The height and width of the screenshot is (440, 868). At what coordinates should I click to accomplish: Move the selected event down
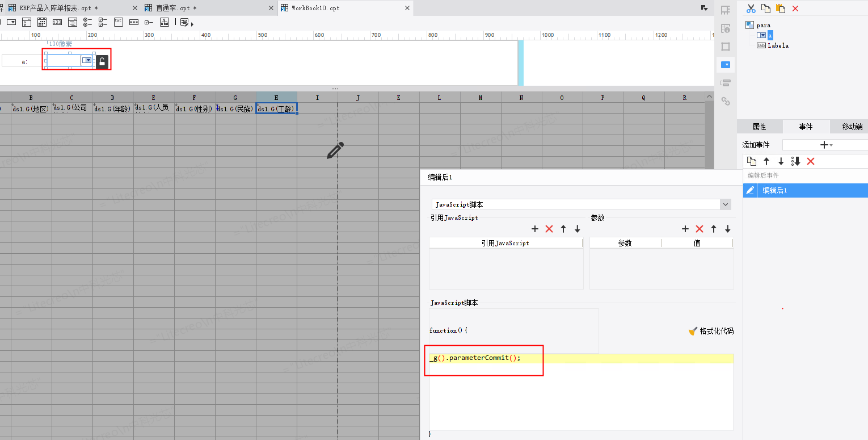pos(781,161)
